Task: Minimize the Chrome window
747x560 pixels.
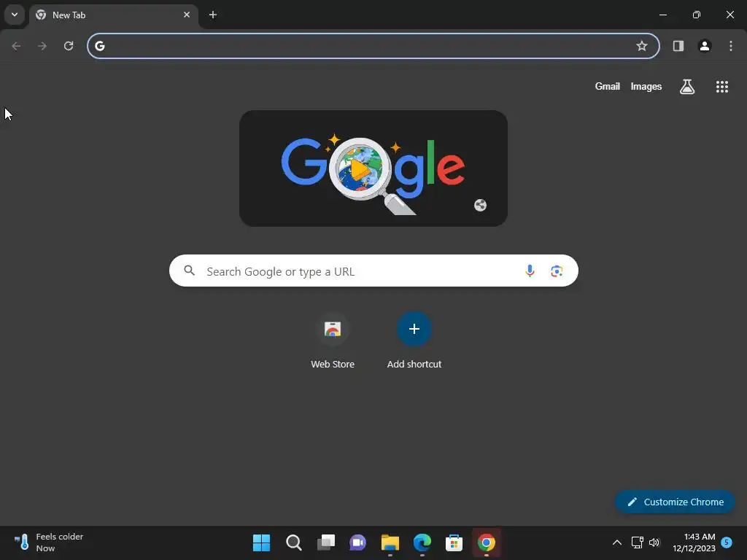Action: coord(662,15)
